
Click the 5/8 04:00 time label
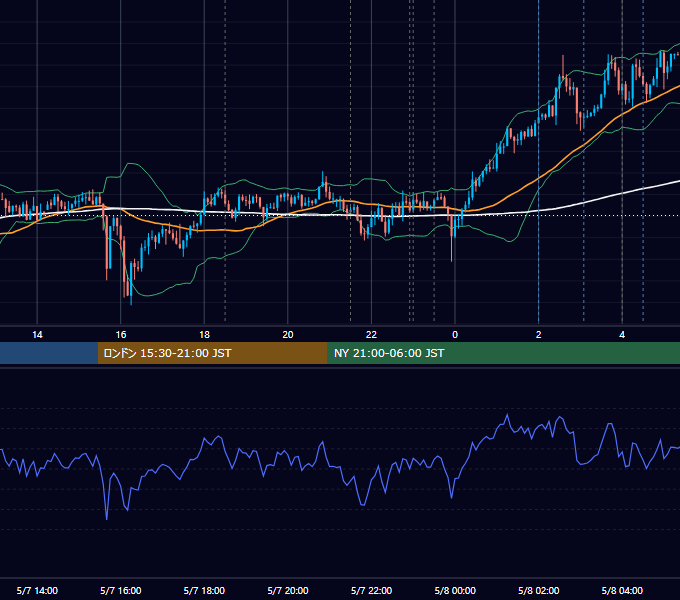[622, 590]
